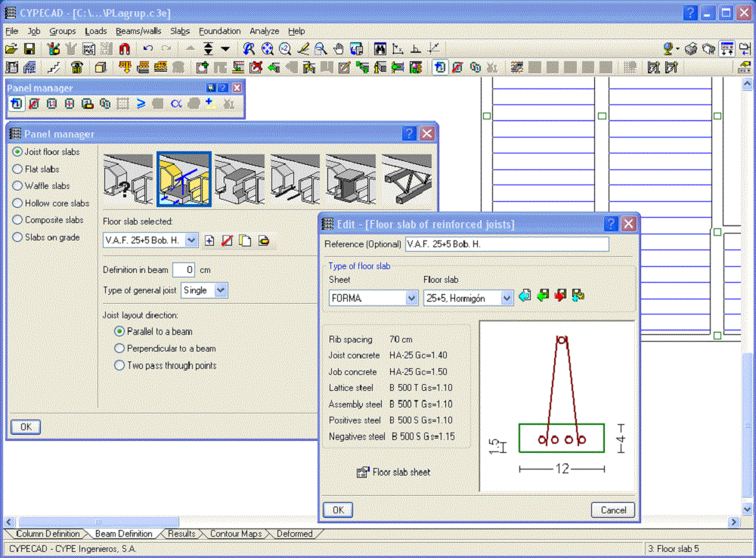The width and height of the screenshot is (756, 558).
Task: Select the steel I-beam joist thumbnail
Action: (x=351, y=180)
